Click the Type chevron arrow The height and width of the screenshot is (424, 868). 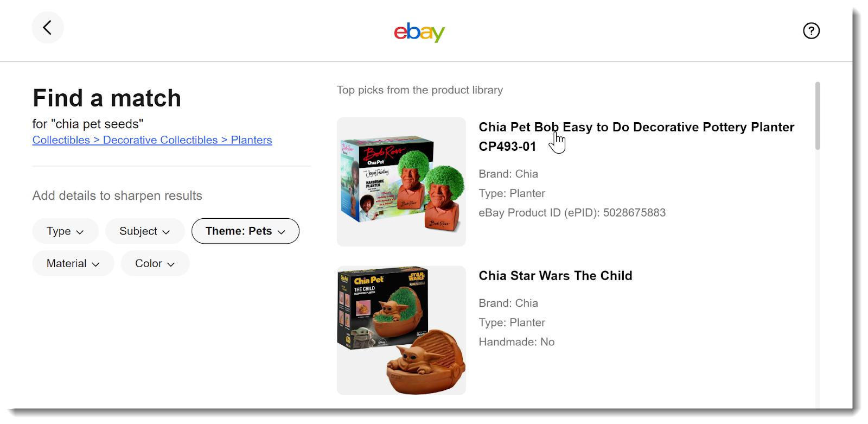click(x=80, y=232)
